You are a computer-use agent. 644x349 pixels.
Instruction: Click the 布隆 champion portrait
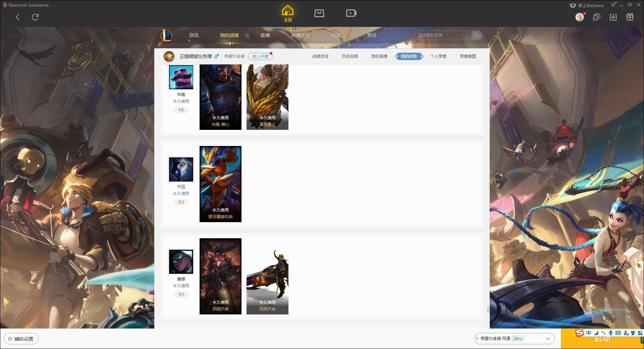[181, 77]
